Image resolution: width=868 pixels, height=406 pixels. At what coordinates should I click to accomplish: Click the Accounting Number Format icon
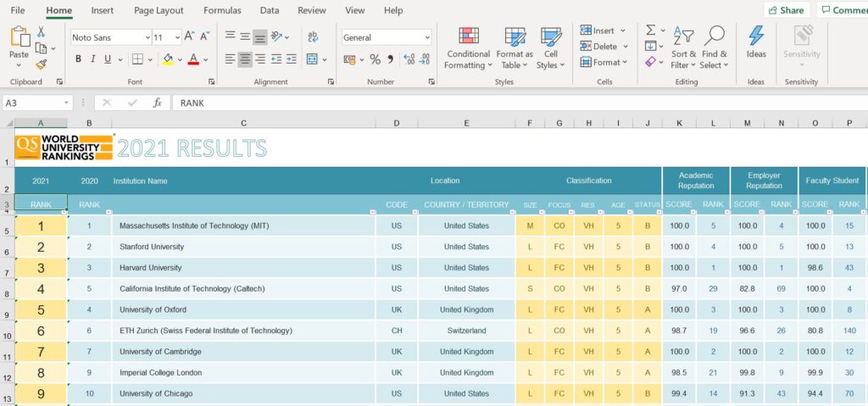coord(349,59)
